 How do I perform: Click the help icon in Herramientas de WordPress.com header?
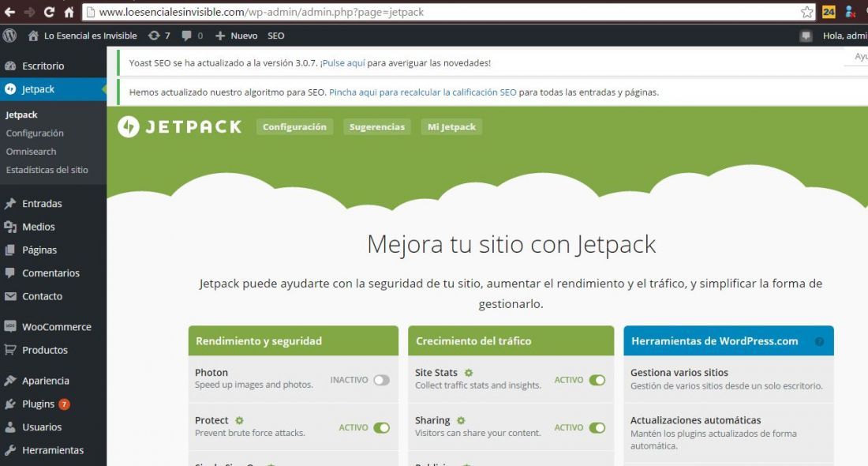pos(819,341)
